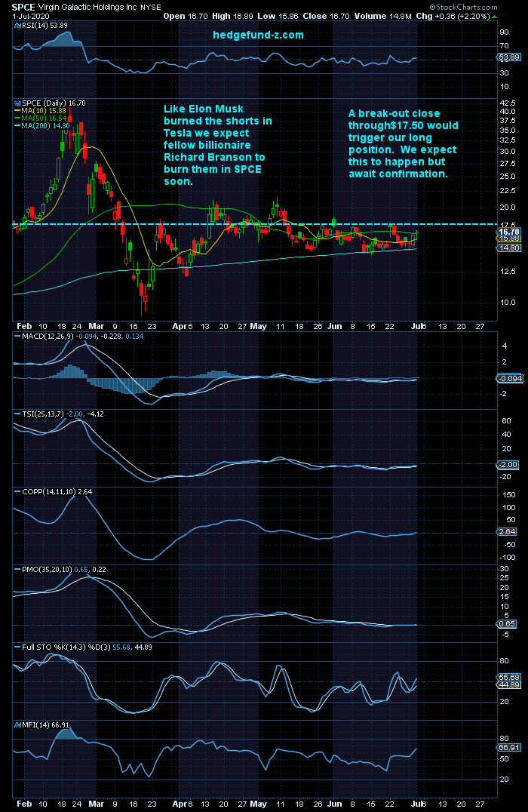This screenshot has width=528, height=812.
Task: Click the candlestick icon before SPCE (Daily)
Action: [17, 103]
